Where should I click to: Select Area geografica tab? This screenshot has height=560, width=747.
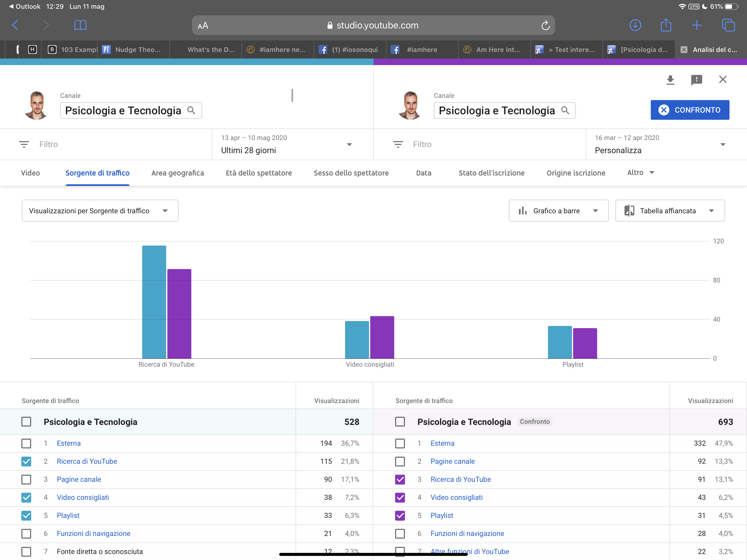pyautogui.click(x=178, y=173)
